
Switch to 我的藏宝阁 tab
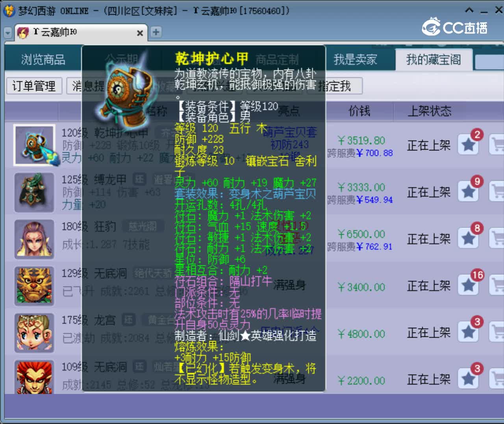[x=434, y=60]
